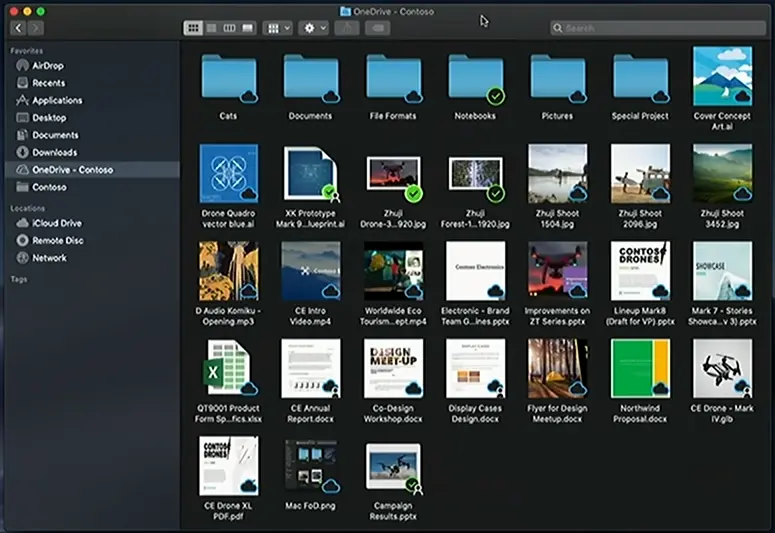Click the Share button in the toolbar
775x533 pixels.
click(346, 28)
